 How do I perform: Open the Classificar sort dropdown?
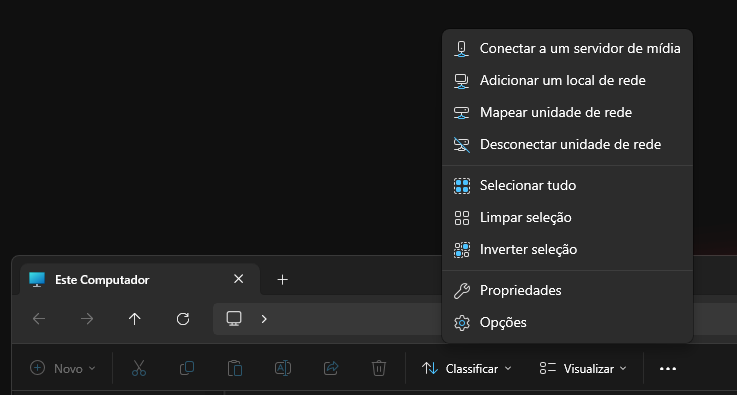466,369
